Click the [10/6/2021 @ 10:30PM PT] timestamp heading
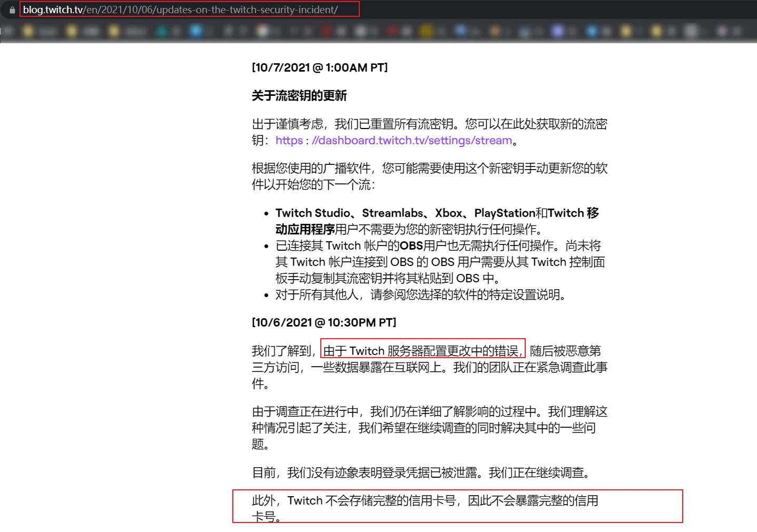 coord(324,322)
